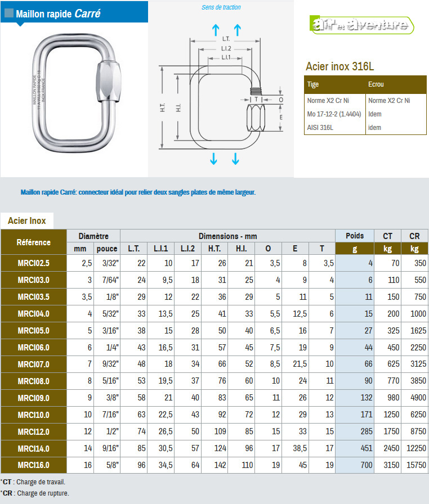The image size is (429, 504).
Task: Click the technical dimension diagram
Action: (221, 93)
